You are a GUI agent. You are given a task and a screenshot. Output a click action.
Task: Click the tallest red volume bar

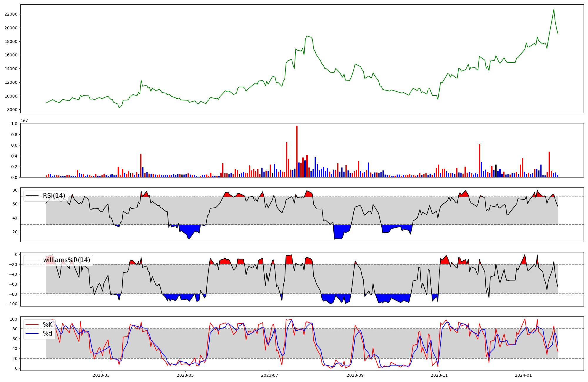click(x=297, y=151)
